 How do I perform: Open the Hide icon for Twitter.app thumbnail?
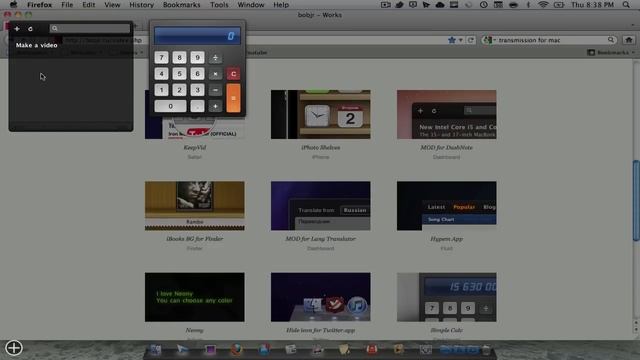320,297
